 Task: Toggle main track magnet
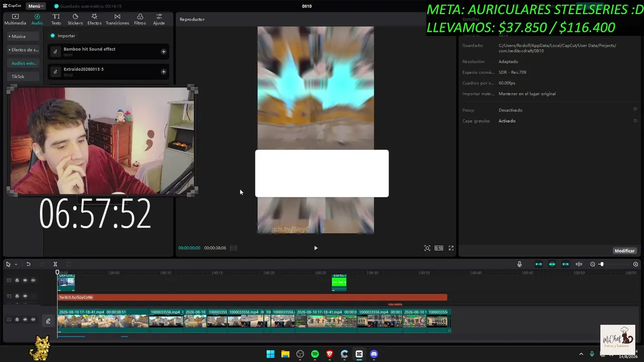(x=538, y=264)
